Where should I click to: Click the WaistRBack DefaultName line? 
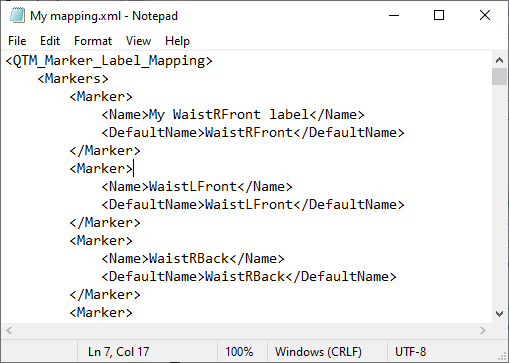coord(249,277)
